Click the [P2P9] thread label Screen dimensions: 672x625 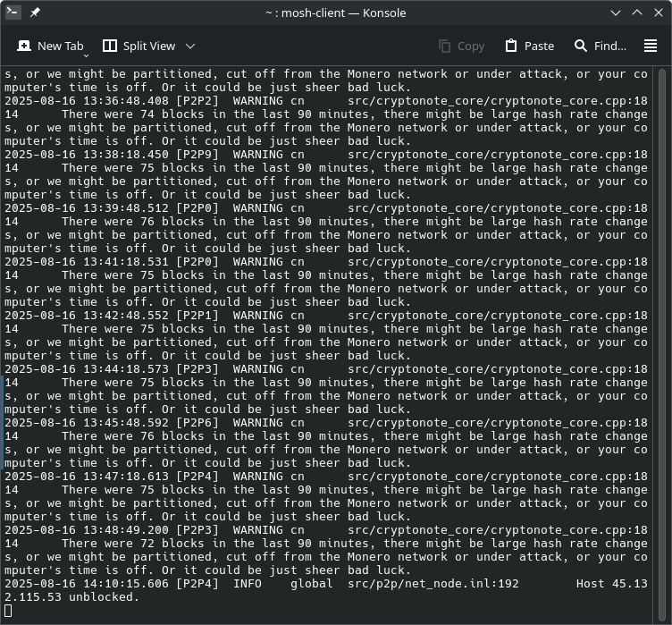[197, 155]
